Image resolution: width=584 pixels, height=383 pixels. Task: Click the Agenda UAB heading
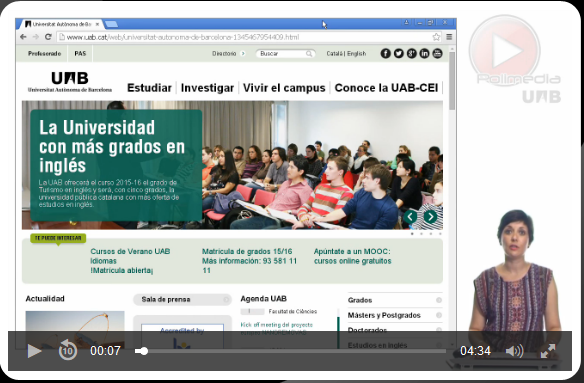264,299
